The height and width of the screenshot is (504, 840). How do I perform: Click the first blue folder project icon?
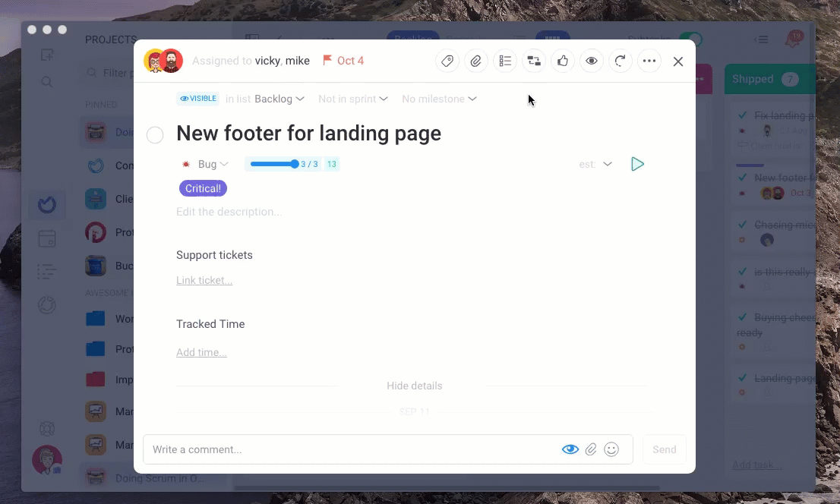point(96,319)
